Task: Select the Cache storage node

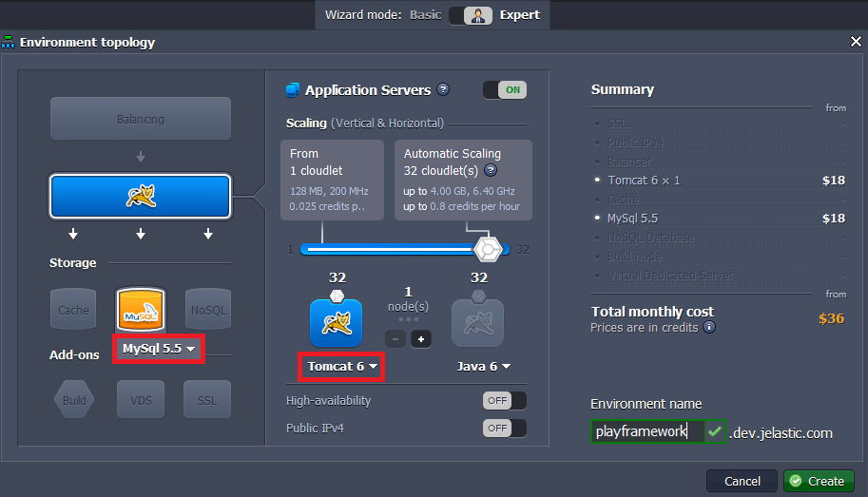Action: pyautogui.click(x=73, y=310)
